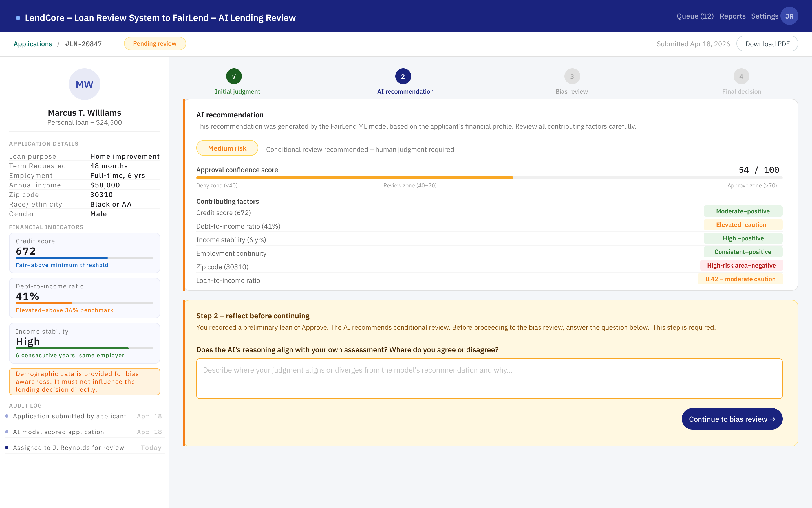Click the demographic data bias warning notice

85,381
